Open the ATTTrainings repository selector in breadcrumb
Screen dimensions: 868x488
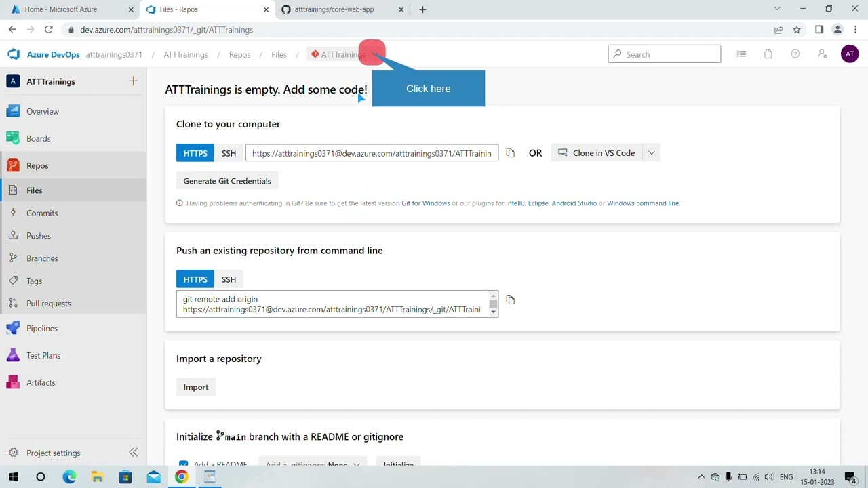344,54
